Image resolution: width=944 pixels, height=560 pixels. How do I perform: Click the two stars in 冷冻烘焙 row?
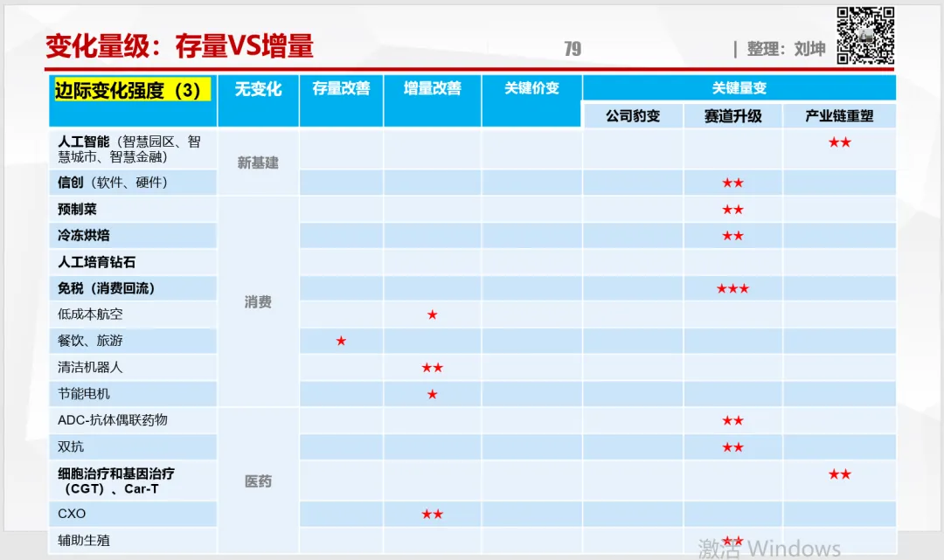point(732,236)
